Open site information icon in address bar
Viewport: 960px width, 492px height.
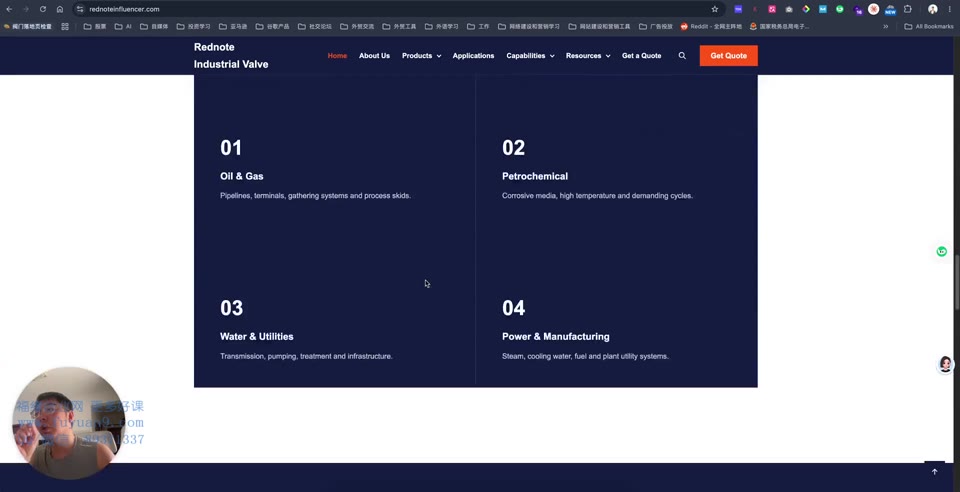[x=80, y=9]
